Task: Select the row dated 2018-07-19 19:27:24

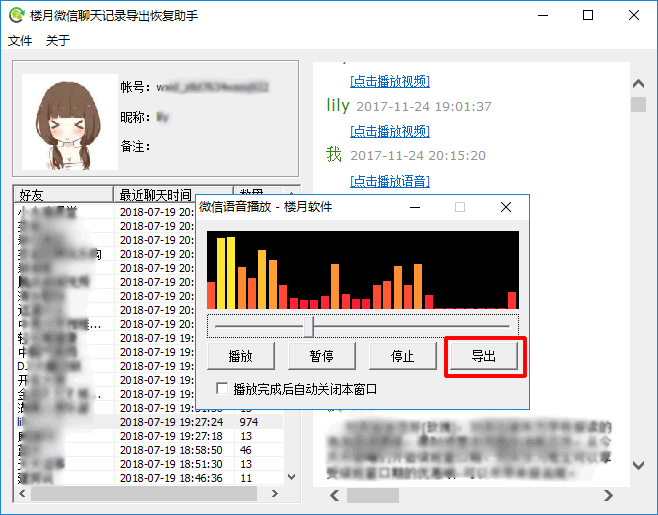Action: pyautogui.click(x=149, y=422)
